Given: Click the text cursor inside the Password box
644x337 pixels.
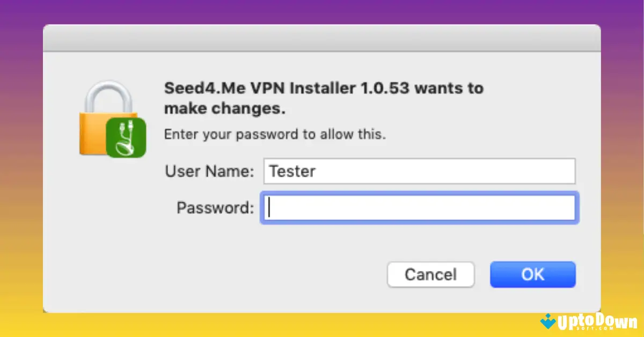Looking at the screenshot, I should click(x=269, y=208).
